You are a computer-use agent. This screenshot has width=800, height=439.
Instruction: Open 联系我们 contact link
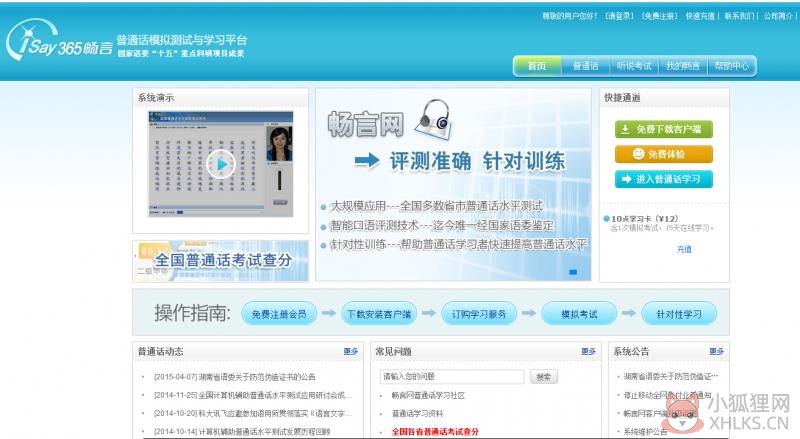click(739, 16)
